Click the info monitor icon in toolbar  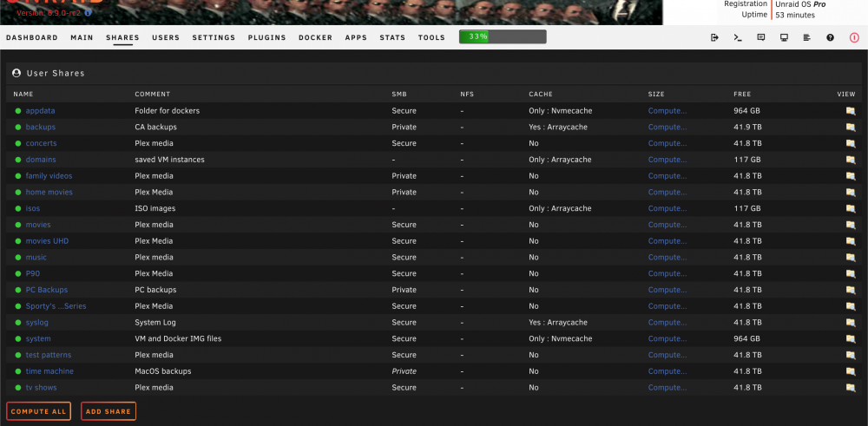tap(784, 37)
